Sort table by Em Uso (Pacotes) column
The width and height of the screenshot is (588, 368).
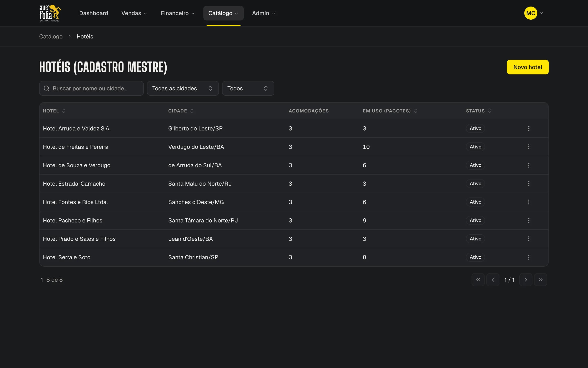click(390, 111)
